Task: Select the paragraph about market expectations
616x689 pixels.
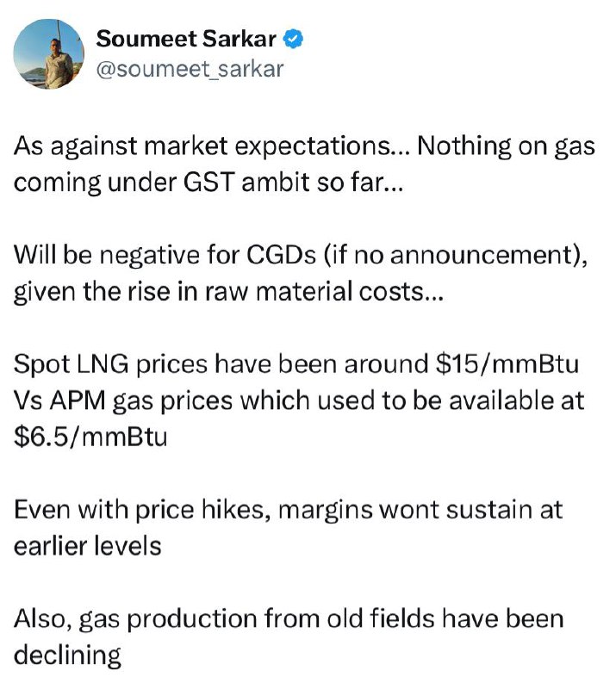Action: coord(304,164)
